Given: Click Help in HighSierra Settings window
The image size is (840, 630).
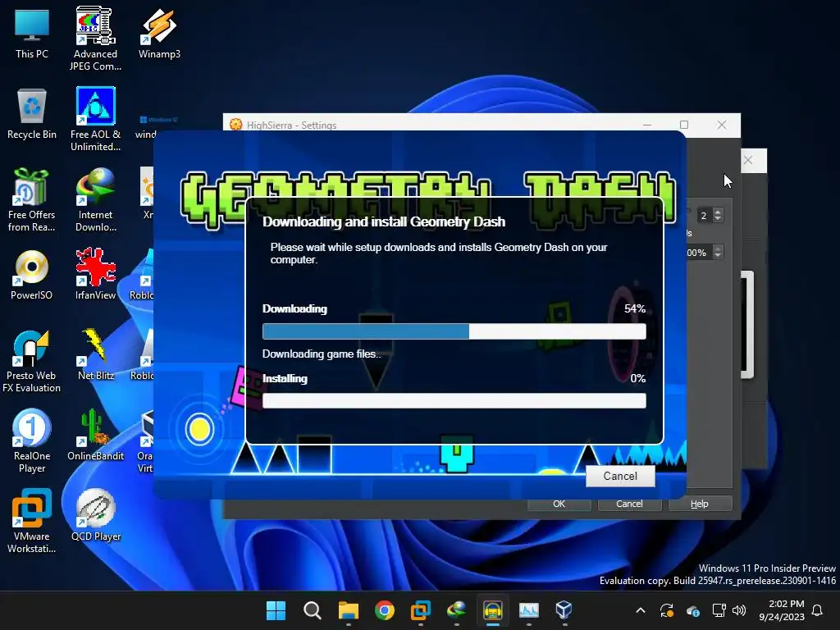Looking at the screenshot, I should [700, 504].
